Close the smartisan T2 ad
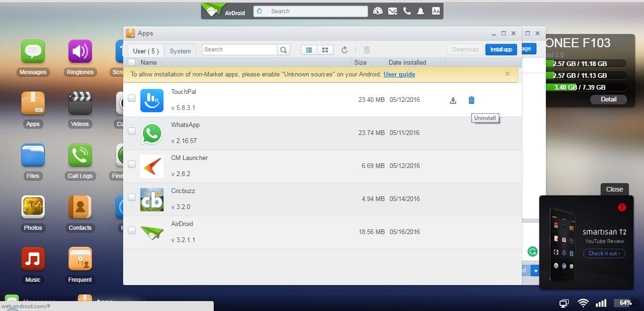The height and width of the screenshot is (311, 644). coord(614,189)
